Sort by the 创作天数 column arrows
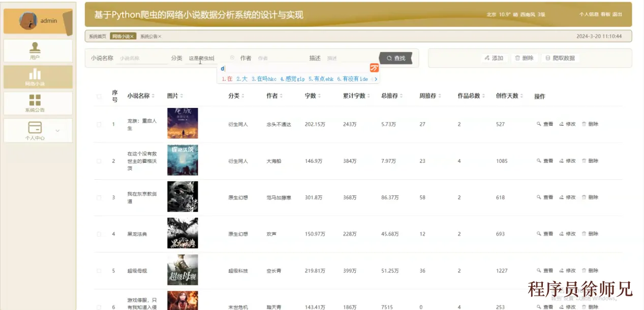 point(522,96)
